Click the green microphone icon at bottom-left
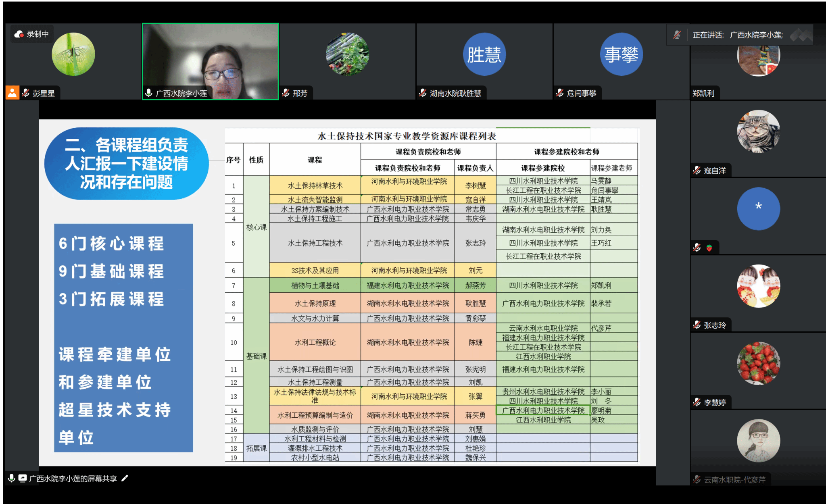The image size is (826, 504). pyautogui.click(x=12, y=478)
